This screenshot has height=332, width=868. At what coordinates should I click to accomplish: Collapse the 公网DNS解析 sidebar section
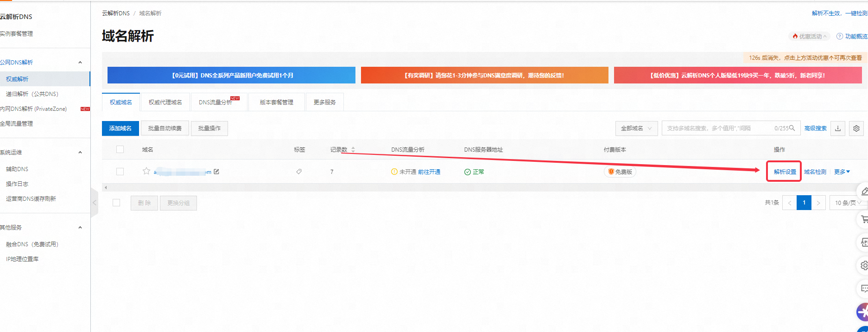(80, 62)
